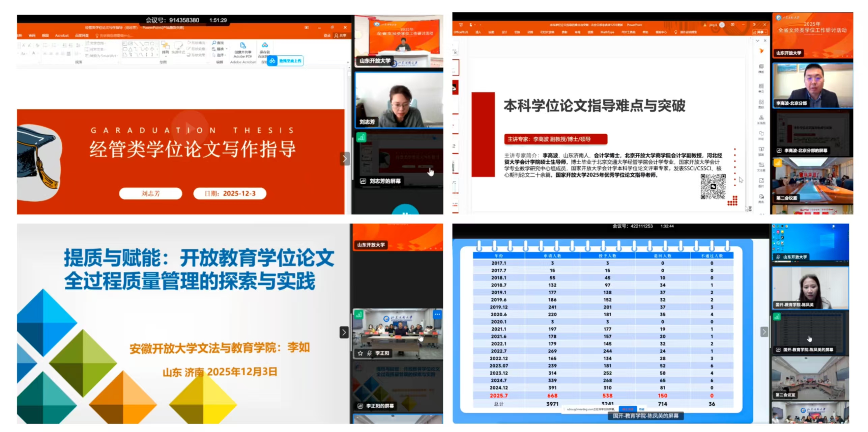
Task: Close the OfficePLUS side pane
Action: (x=765, y=40)
